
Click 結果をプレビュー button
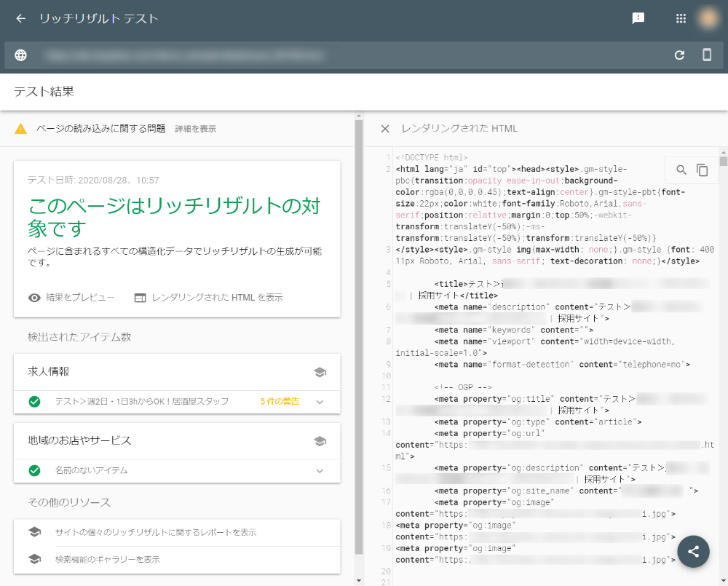click(71, 298)
